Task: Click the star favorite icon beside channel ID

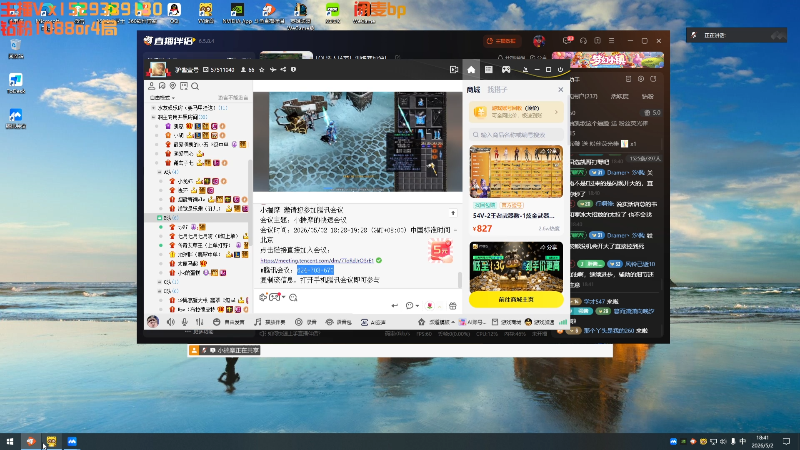Action: 262,70
